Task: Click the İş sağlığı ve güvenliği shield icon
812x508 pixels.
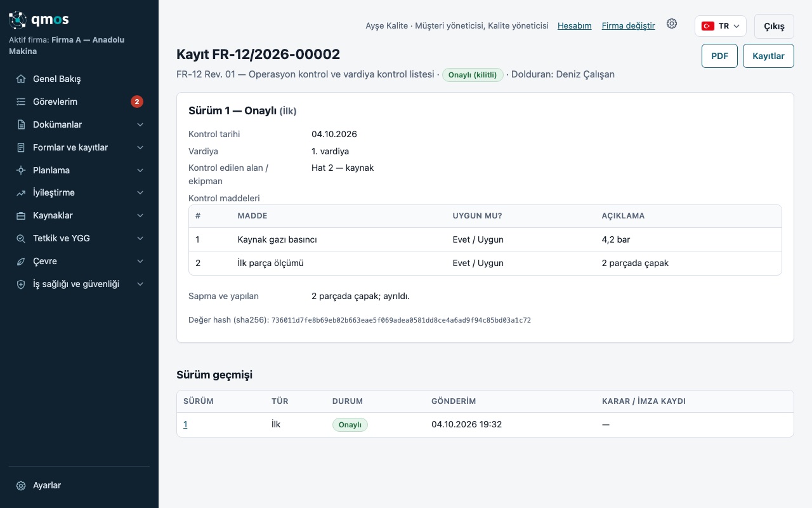Action: [x=21, y=284]
